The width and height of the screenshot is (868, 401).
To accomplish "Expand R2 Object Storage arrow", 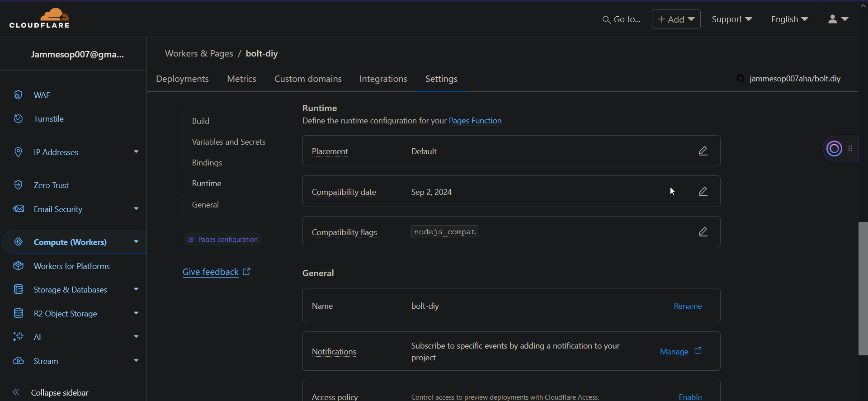I will pos(136,313).
